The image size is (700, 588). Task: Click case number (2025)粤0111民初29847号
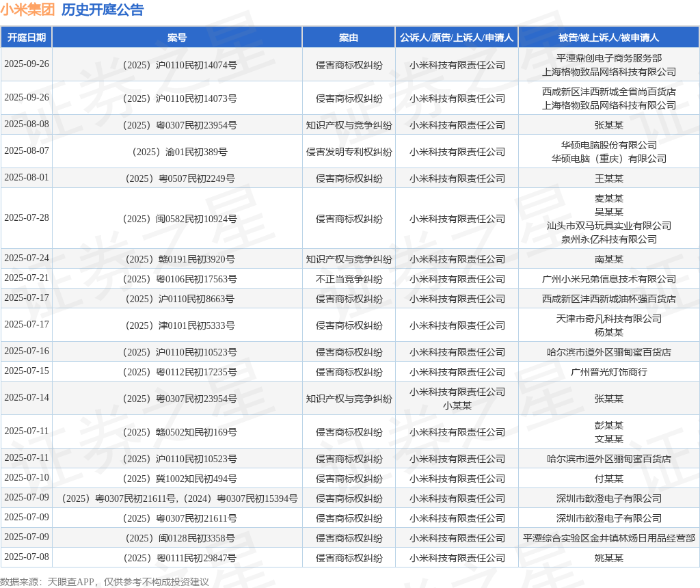point(180,558)
